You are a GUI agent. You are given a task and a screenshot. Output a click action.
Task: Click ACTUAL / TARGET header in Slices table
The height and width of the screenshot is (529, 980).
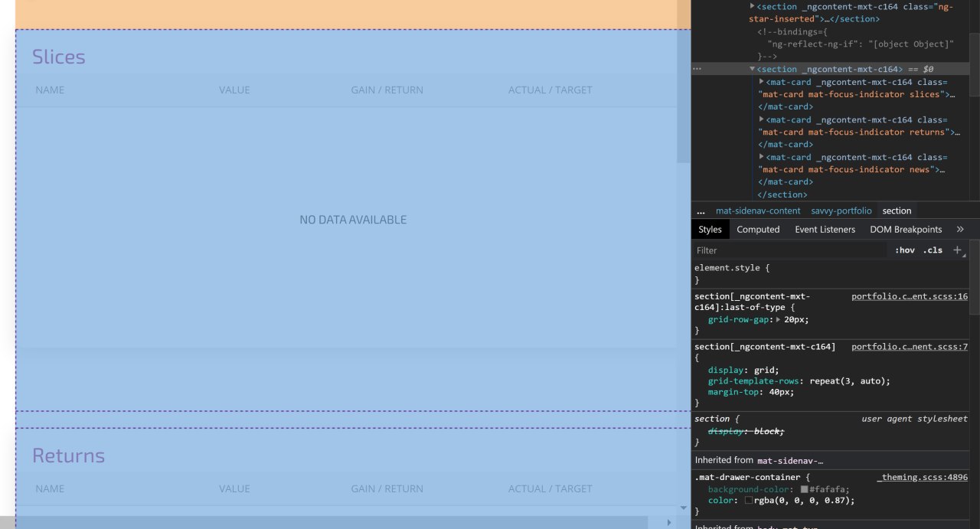[550, 90]
